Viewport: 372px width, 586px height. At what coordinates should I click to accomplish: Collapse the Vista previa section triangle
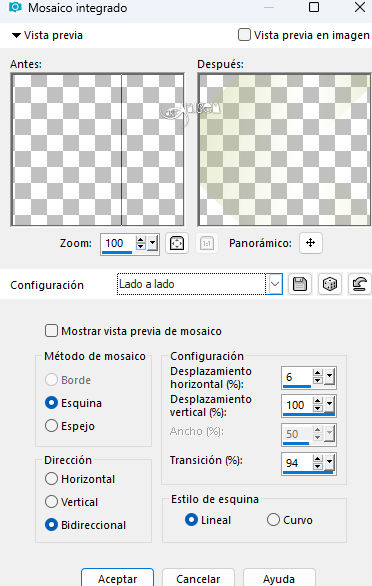click(x=16, y=36)
